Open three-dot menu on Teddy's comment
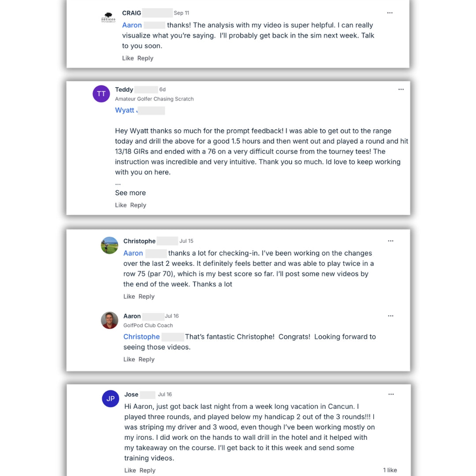 click(x=401, y=89)
